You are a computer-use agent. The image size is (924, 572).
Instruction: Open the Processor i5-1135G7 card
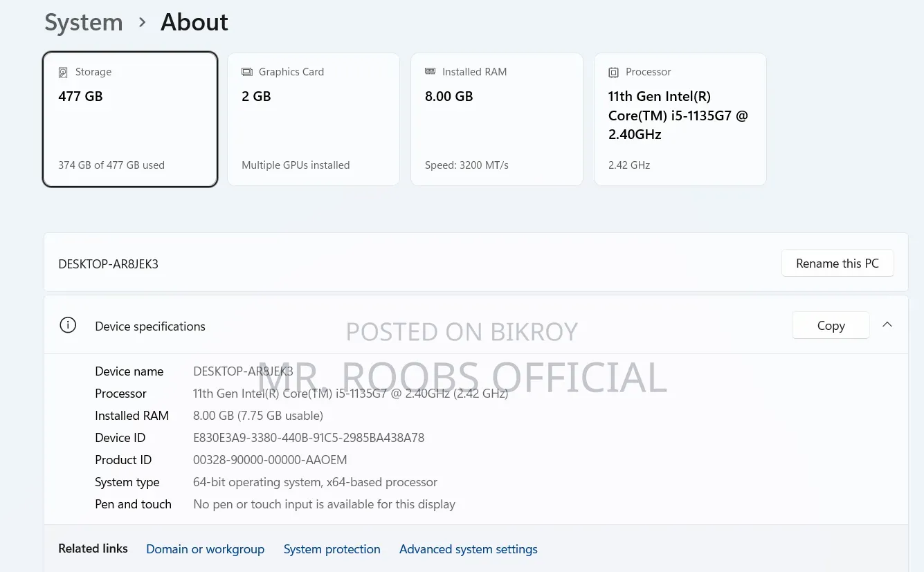(x=680, y=119)
